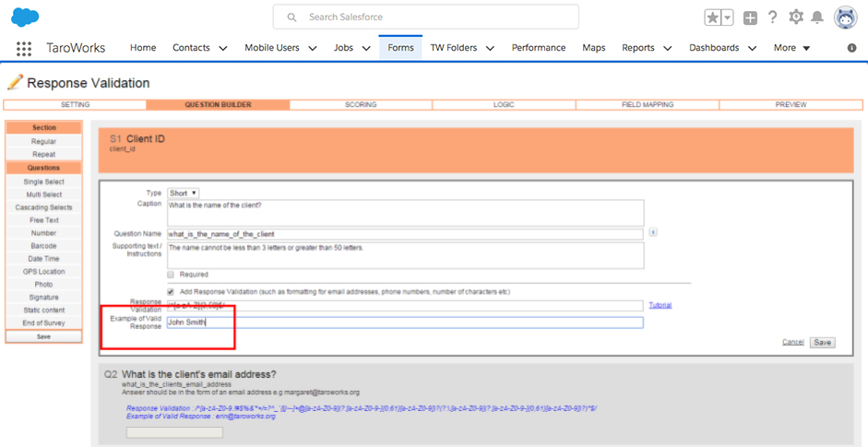Expand the TW Folders chevron
Screen dimensions: 868x447
coord(490,48)
